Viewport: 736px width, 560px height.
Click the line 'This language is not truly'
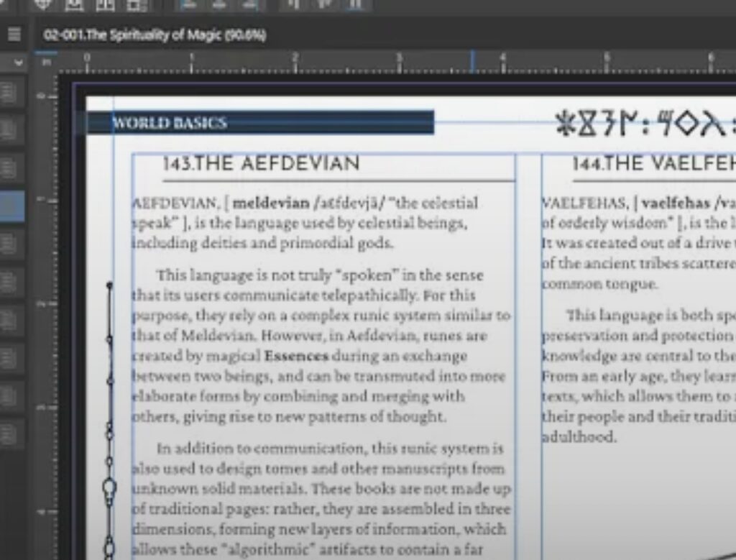tap(320, 275)
